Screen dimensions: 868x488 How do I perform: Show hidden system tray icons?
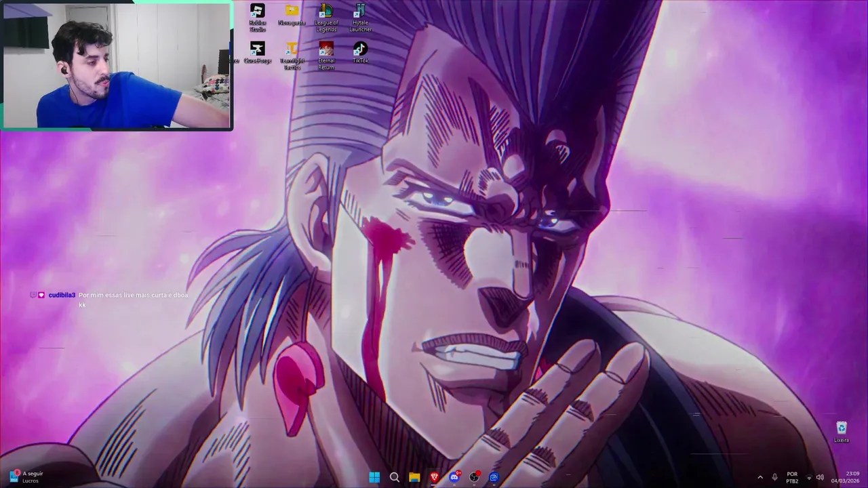pos(759,477)
